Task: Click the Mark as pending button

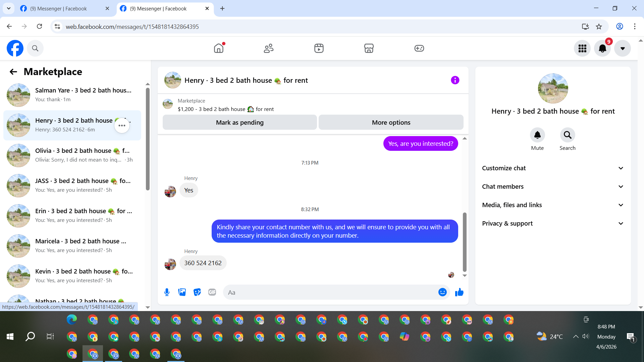Action: pos(240,122)
